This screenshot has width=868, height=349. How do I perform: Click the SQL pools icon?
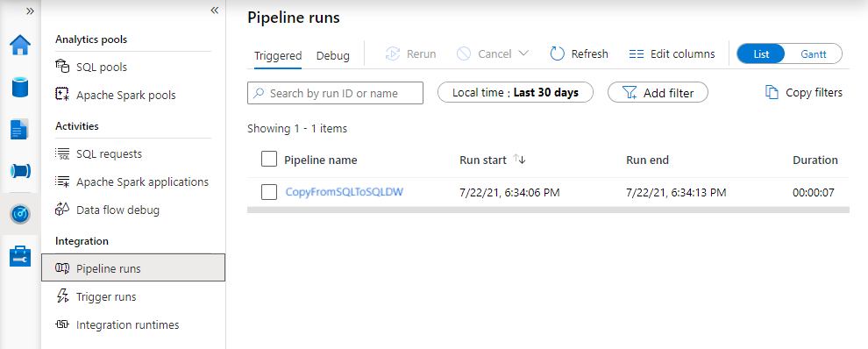(62, 67)
